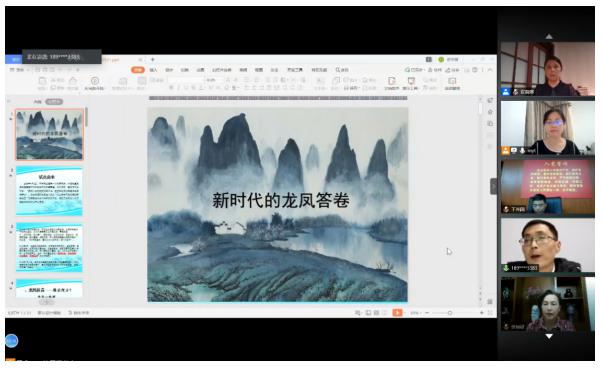Switch to slide sorter view icon
The height and width of the screenshot is (368, 602).
(376, 313)
